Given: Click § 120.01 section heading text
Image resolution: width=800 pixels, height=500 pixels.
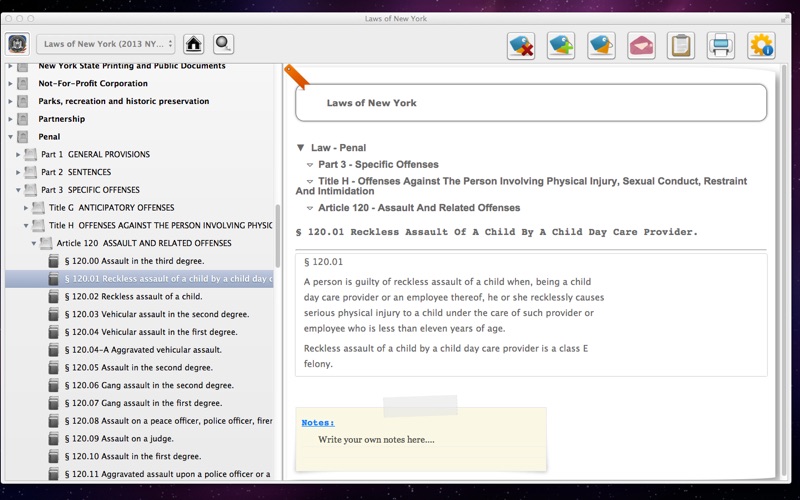Looking at the screenshot, I should (496, 232).
